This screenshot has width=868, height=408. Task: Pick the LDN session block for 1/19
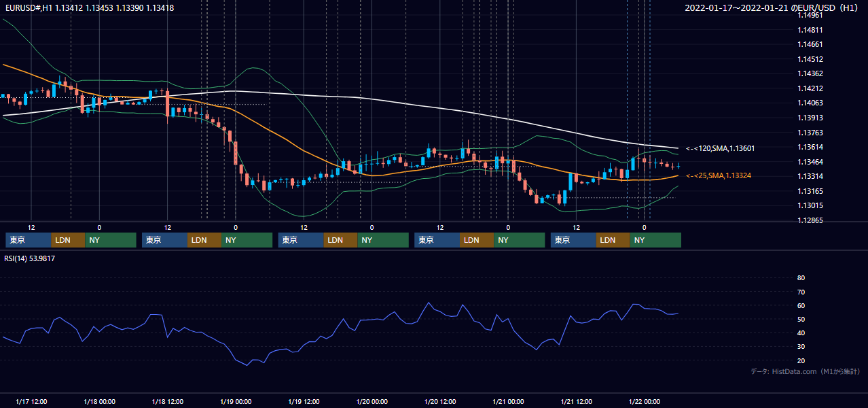[341, 240]
